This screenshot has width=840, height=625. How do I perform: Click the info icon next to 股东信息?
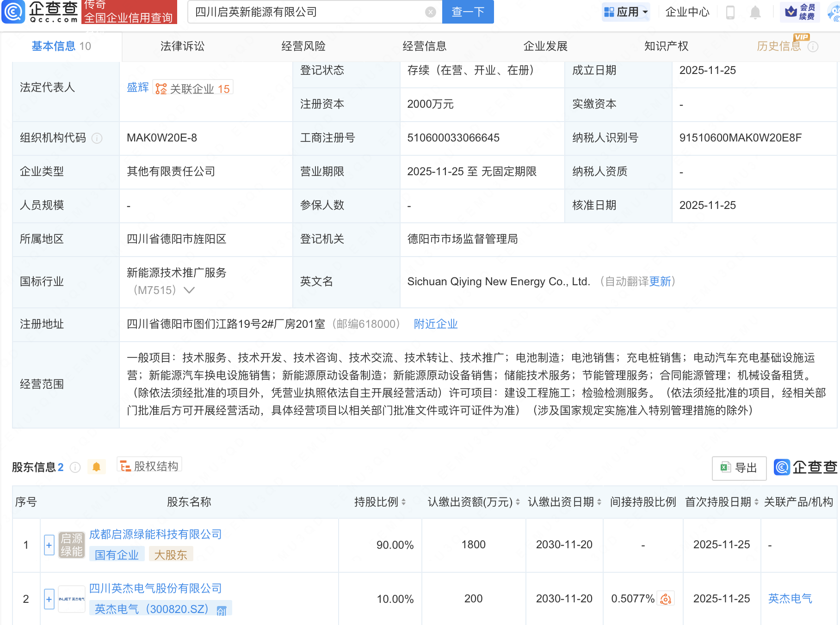[x=75, y=467]
